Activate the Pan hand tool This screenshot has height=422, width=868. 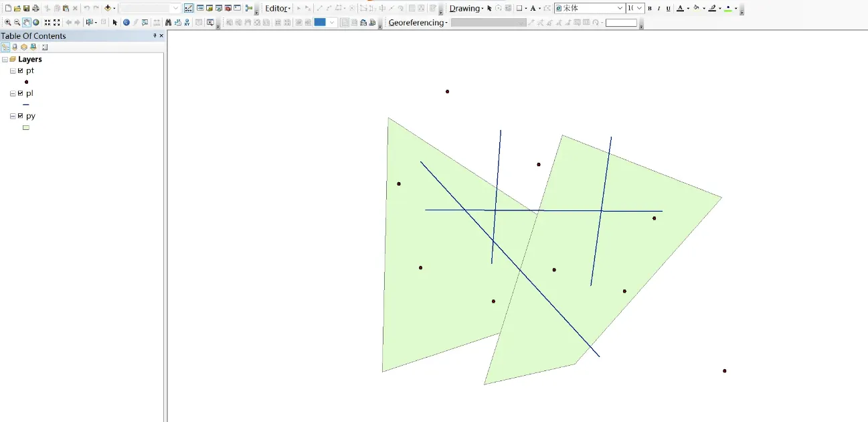pyautogui.click(x=27, y=23)
